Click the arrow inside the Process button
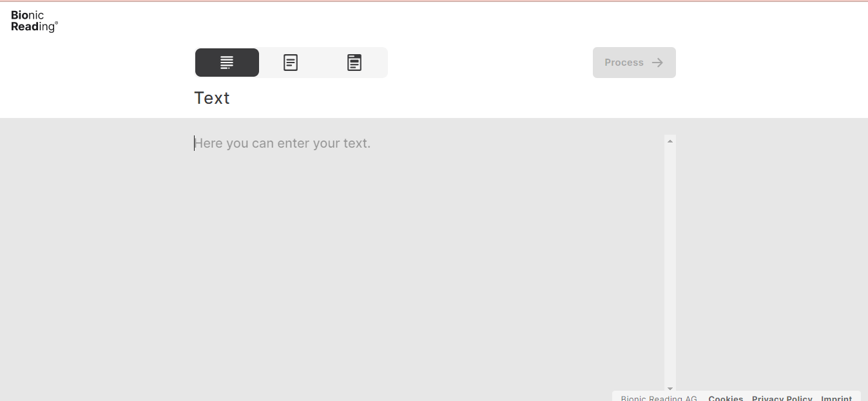The width and height of the screenshot is (868, 401). [657, 63]
